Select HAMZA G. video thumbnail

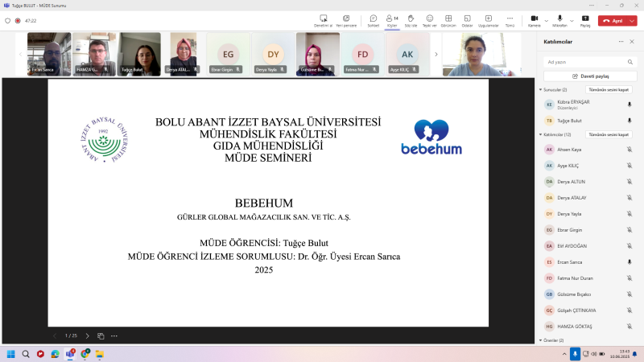pos(94,54)
